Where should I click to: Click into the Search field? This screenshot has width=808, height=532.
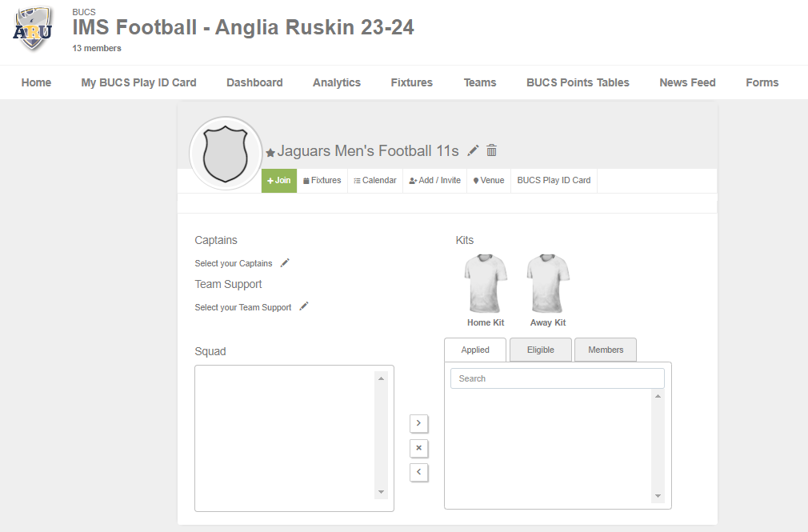click(557, 378)
